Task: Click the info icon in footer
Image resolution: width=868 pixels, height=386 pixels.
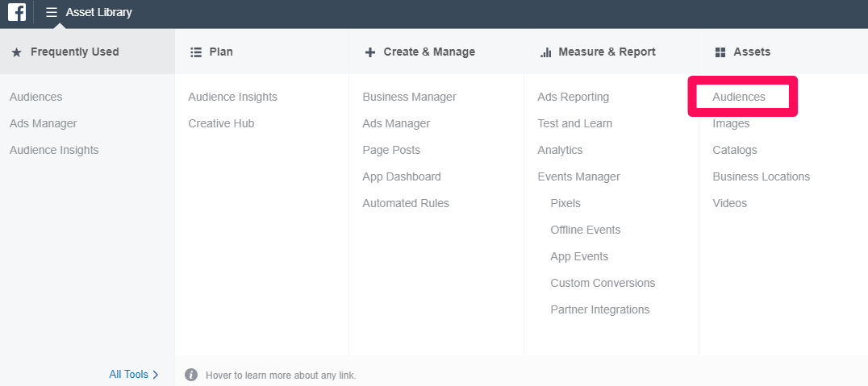Action: tap(191, 375)
